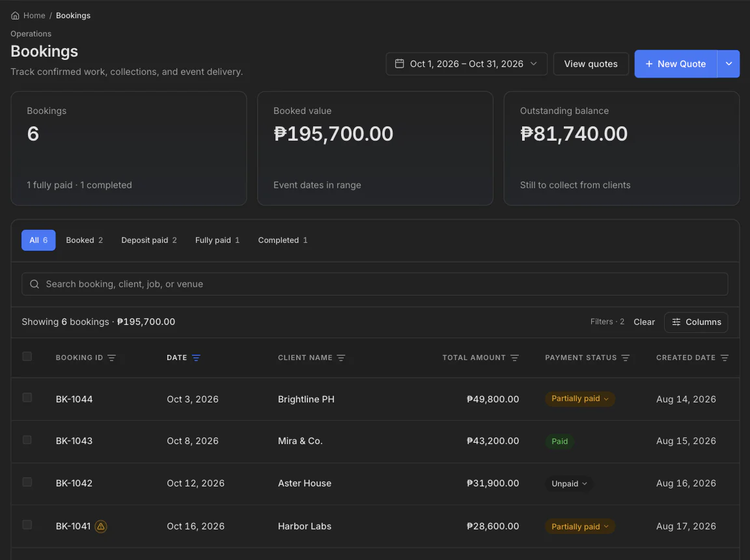The height and width of the screenshot is (560, 750).
Task: Click warning icon next to BK-1041
Action: [x=101, y=527]
